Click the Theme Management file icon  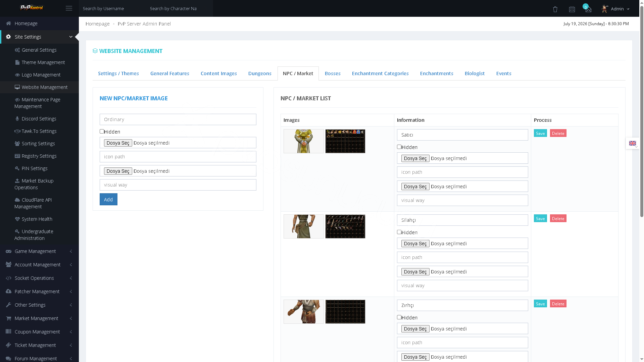(x=17, y=62)
